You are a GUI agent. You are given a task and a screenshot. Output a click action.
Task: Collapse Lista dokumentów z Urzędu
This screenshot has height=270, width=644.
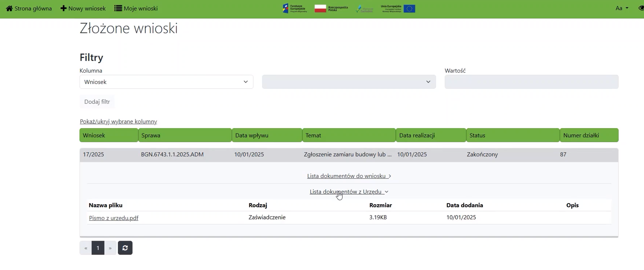(349, 192)
